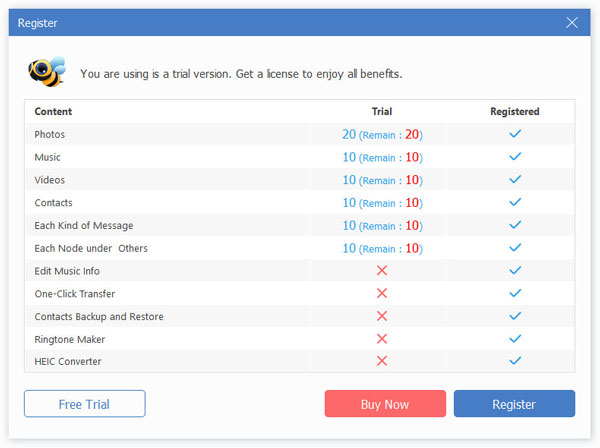Image resolution: width=600 pixels, height=448 pixels.
Task: Click Music trial value 10 (Remain : 10)
Action: click(382, 157)
